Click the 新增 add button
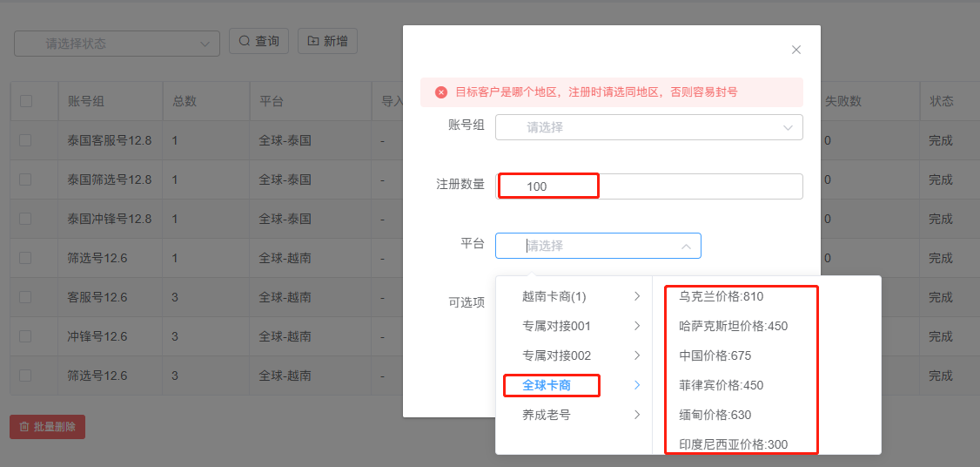980x467 pixels. tap(327, 41)
